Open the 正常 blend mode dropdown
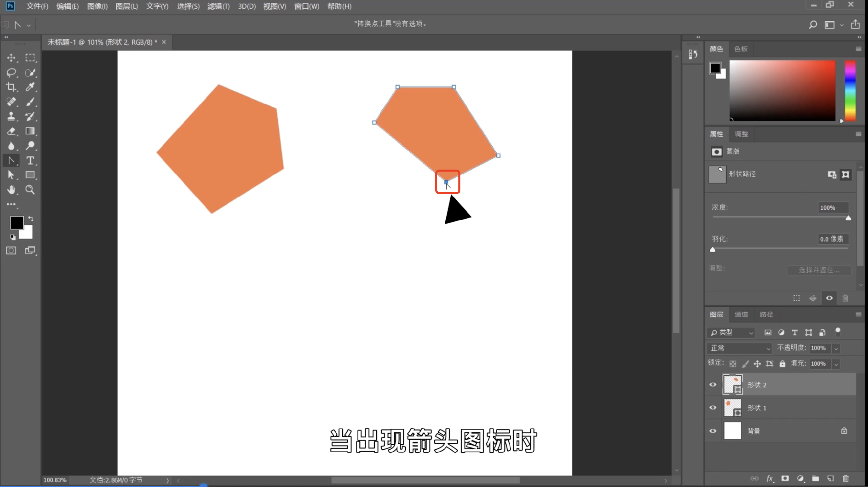868x487 pixels. click(x=739, y=348)
